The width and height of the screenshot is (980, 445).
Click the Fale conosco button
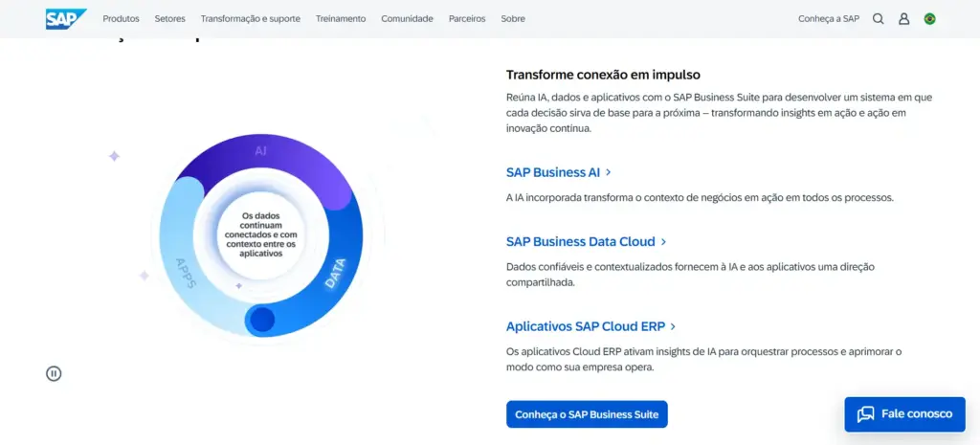[905, 414]
